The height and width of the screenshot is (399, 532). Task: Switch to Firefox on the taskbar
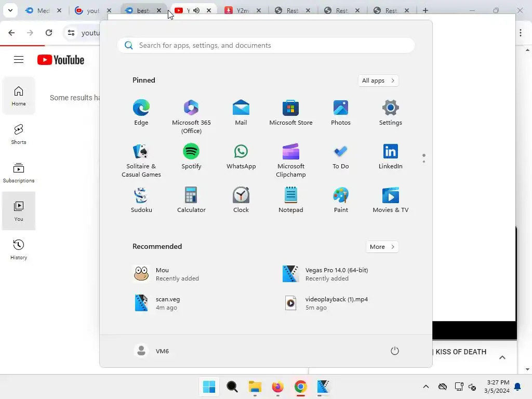(277, 387)
